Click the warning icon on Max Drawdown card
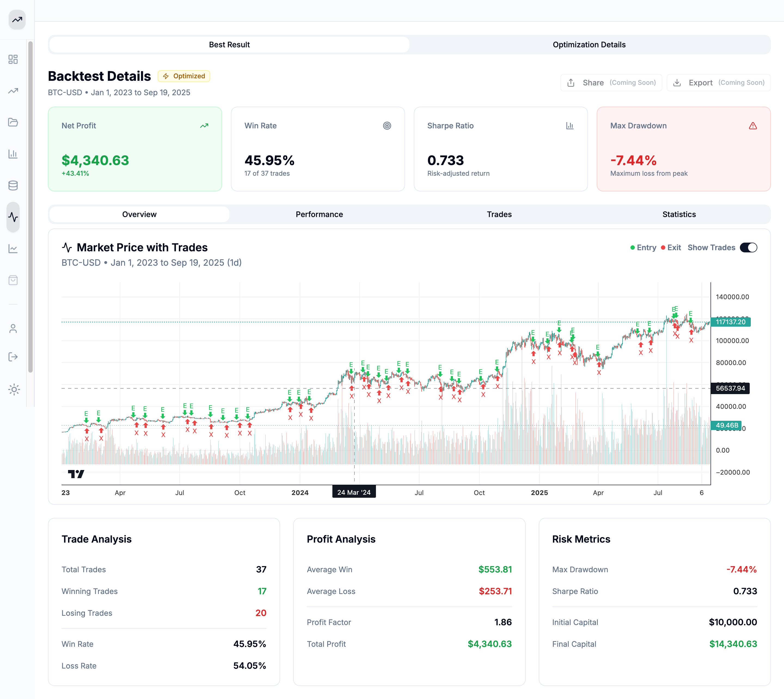This screenshot has width=784, height=699. [x=752, y=126]
